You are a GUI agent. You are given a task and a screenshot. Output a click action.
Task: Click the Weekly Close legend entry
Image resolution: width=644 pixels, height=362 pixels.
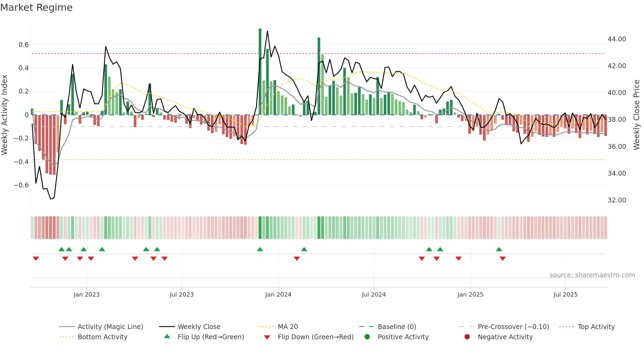[190, 327]
